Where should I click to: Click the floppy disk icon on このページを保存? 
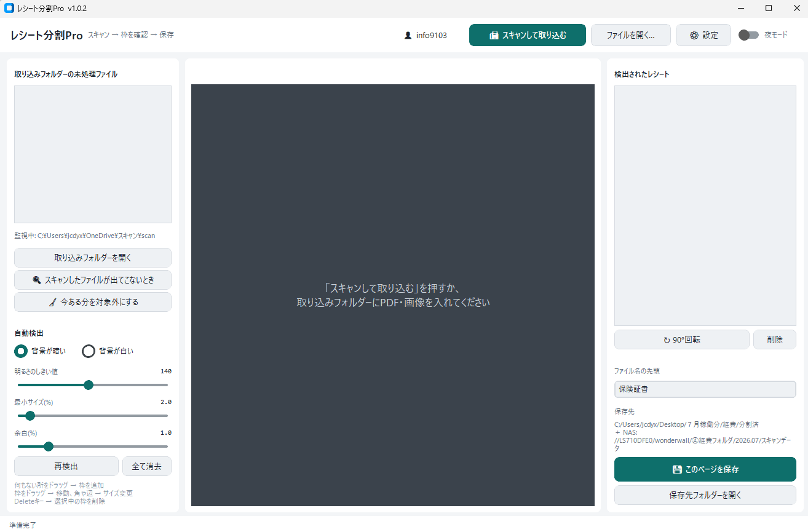coord(677,469)
